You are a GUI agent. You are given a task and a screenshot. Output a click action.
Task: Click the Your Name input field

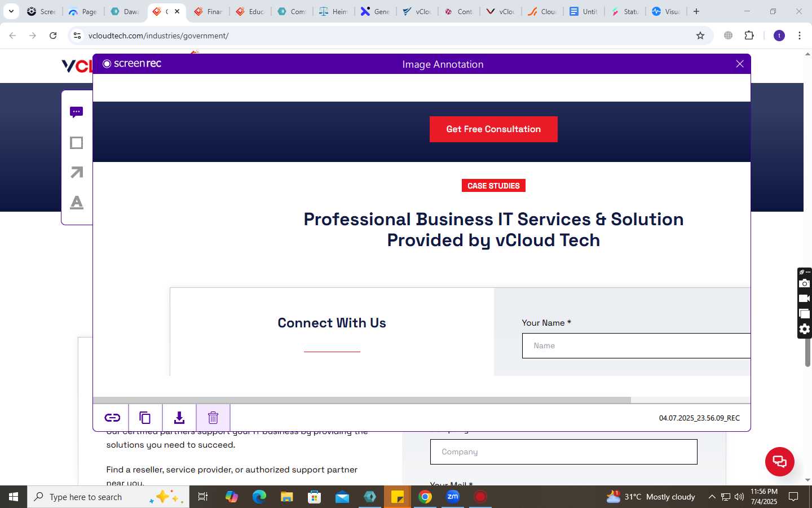tap(636, 345)
